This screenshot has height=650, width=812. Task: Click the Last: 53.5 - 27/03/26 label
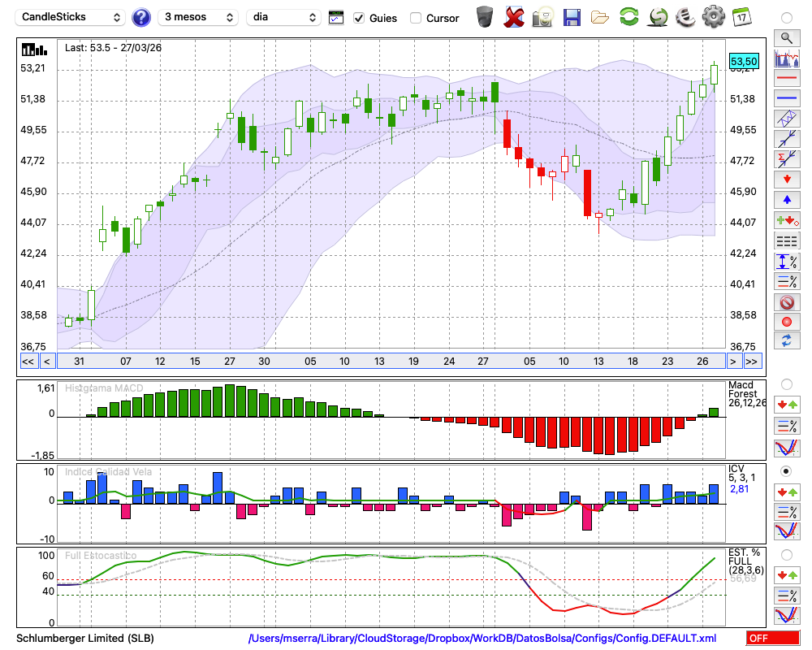tap(113, 48)
